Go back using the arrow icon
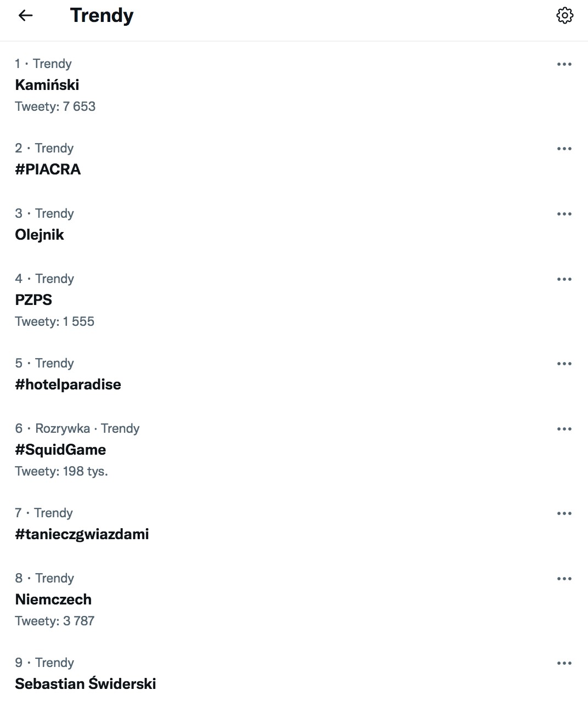 click(26, 16)
